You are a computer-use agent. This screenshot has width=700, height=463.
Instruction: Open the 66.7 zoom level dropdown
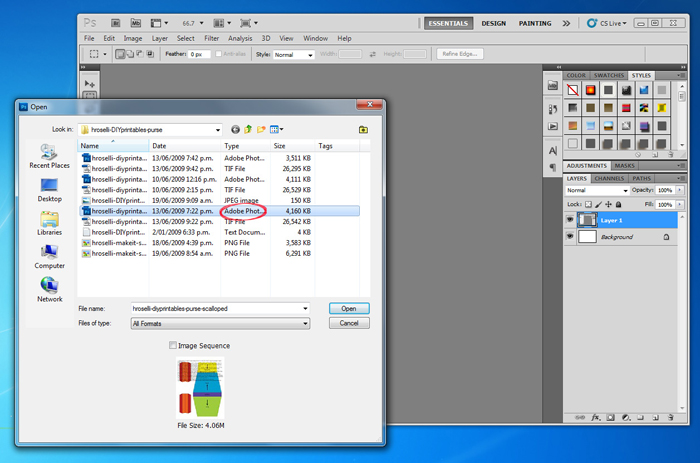tap(193, 23)
